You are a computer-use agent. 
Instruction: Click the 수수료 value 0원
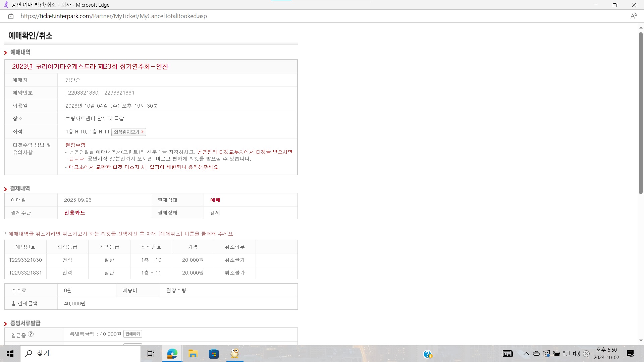[x=68, y=290]
